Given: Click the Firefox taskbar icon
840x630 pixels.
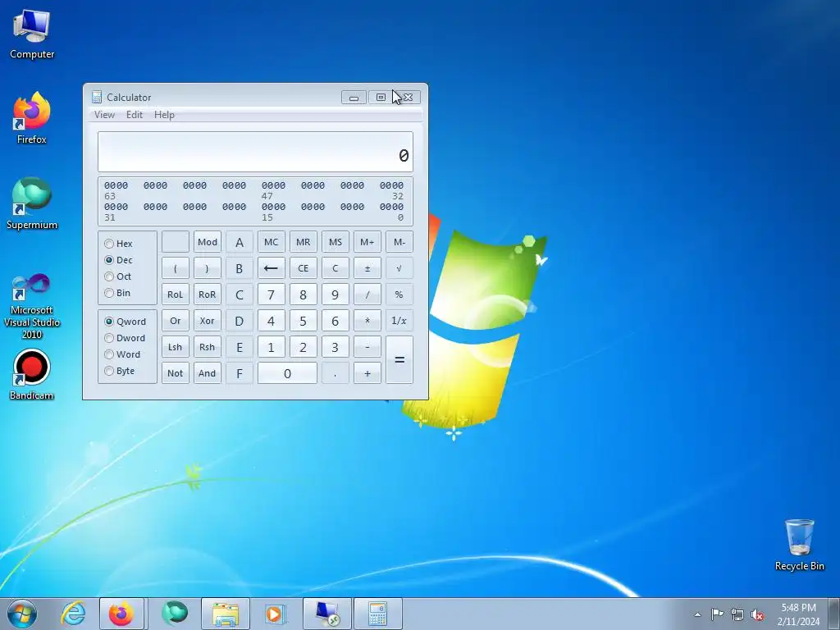Looking at the screenshot, I should click(x=121, y=614).
